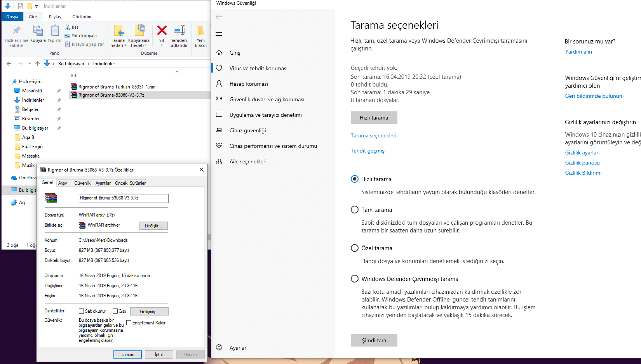Click the Kes scissors icon

click(x=68, y=27)
